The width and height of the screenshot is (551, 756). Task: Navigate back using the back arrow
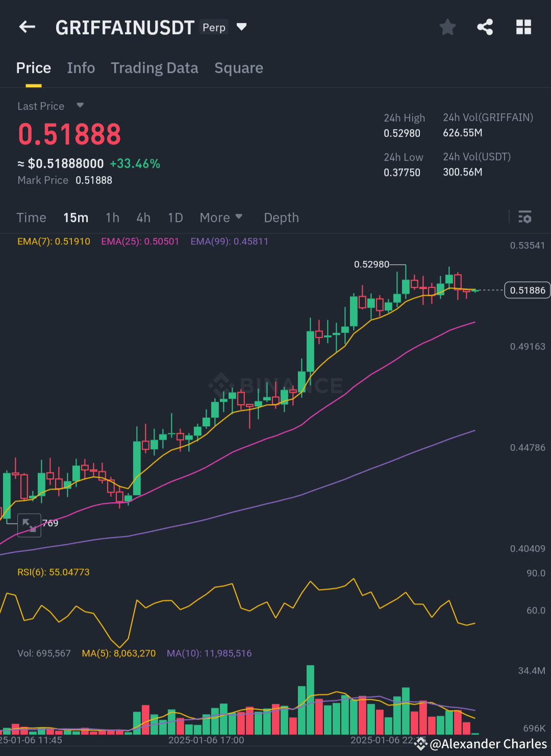(27, 27)
